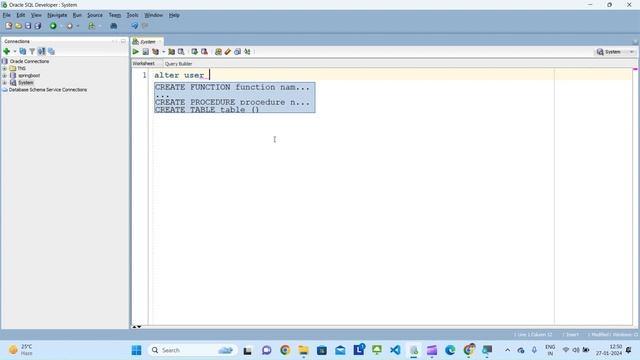Open the File menu
This screenshot has height=360, width=640.
(x=7, y=15)
